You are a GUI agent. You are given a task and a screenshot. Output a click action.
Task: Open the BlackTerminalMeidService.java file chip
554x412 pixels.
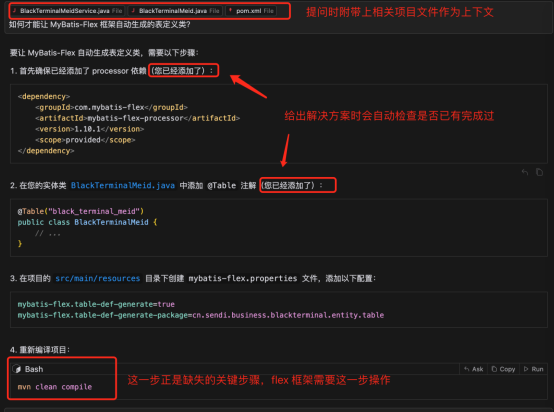pyautogui.click(x=67, y=11)
